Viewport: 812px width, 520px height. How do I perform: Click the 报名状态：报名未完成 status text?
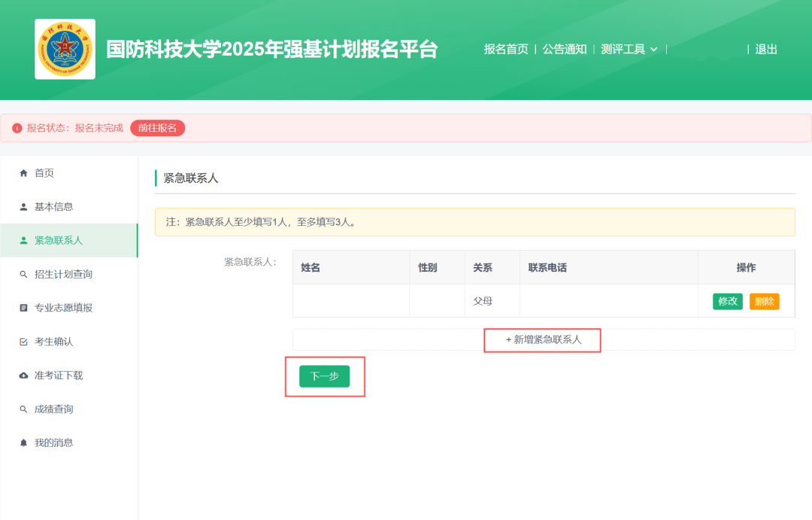75,128
